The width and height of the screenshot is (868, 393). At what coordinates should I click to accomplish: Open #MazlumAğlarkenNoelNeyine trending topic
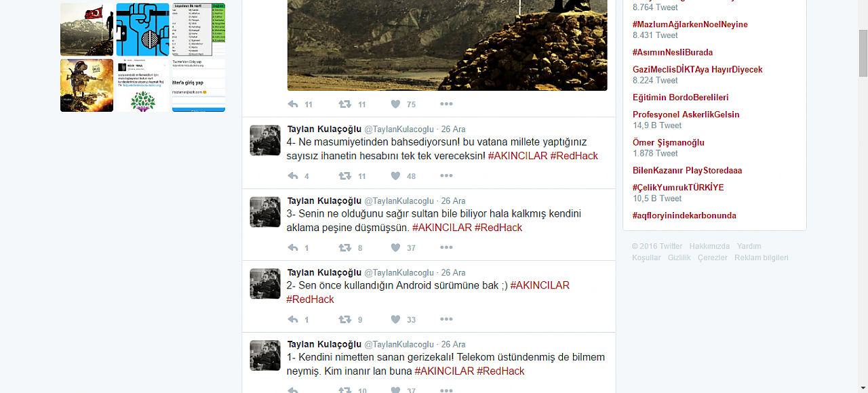(690, 24)
